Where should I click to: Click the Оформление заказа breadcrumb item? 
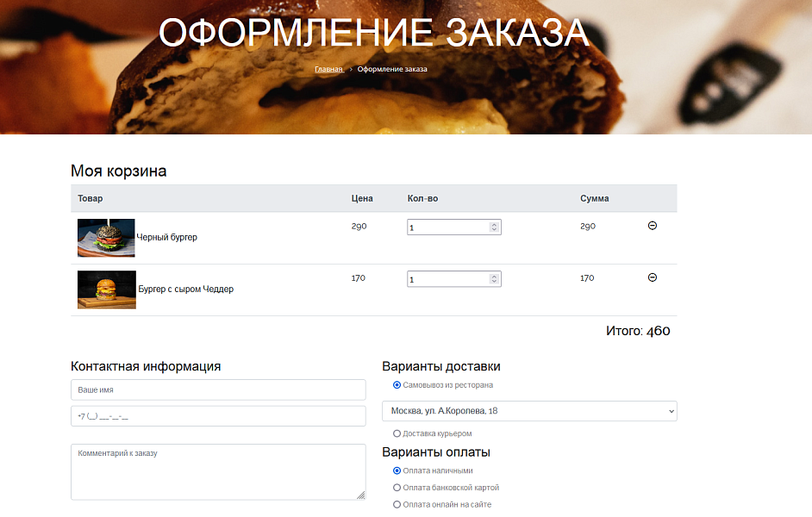(392, 69)
